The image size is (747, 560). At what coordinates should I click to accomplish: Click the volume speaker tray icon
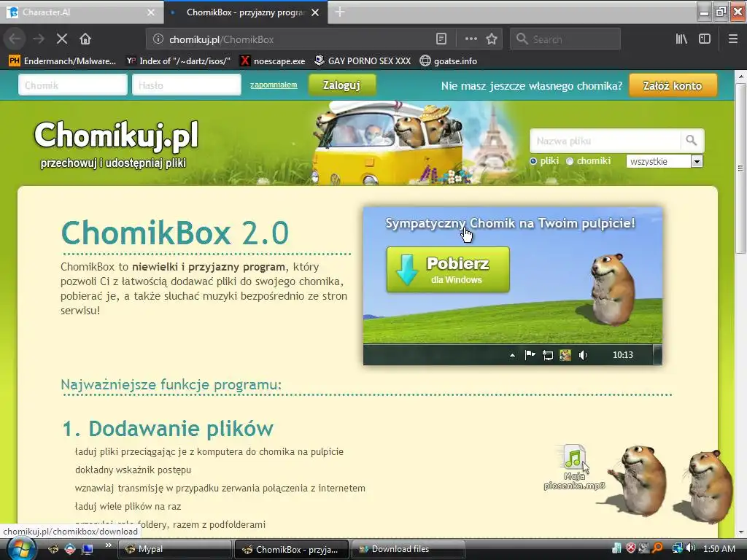[x=691, y=548]
